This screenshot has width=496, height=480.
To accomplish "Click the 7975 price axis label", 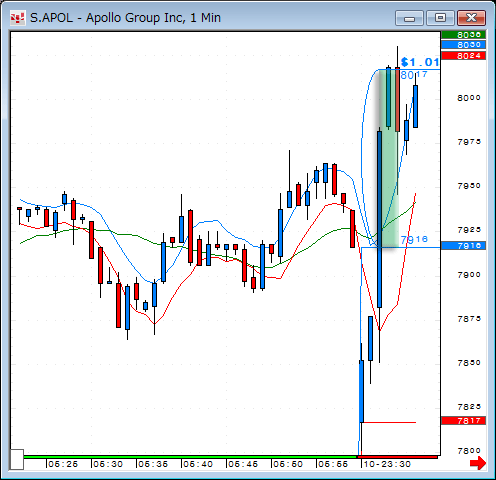I will tap(469, 142).
